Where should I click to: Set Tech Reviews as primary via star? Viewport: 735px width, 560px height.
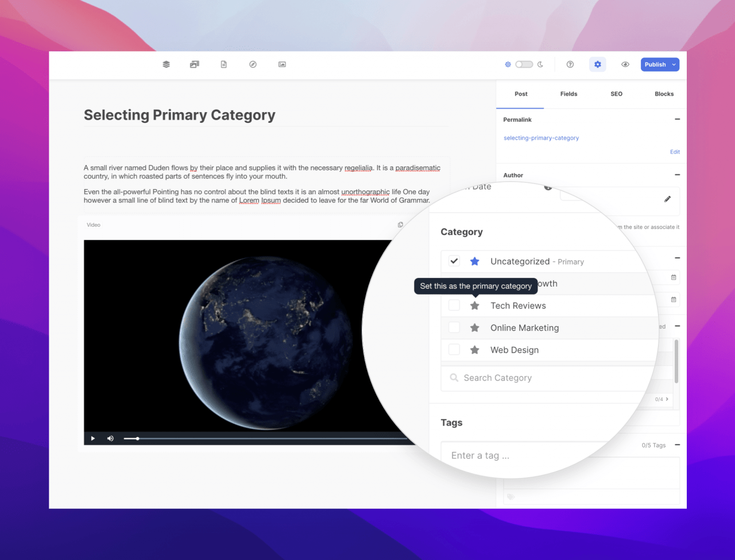(475, 306)
